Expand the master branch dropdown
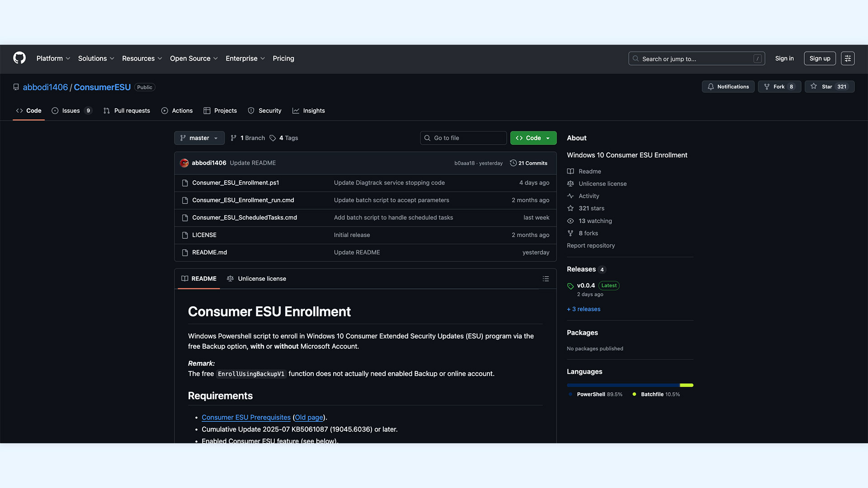This screenshot has width=868, height=488. 199,138
